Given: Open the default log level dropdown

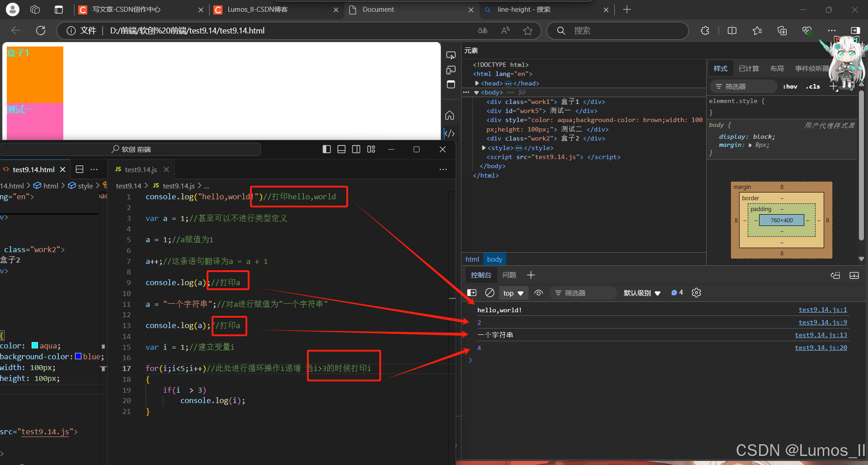Looking at the screenshot, I should [x=642, y=293].
